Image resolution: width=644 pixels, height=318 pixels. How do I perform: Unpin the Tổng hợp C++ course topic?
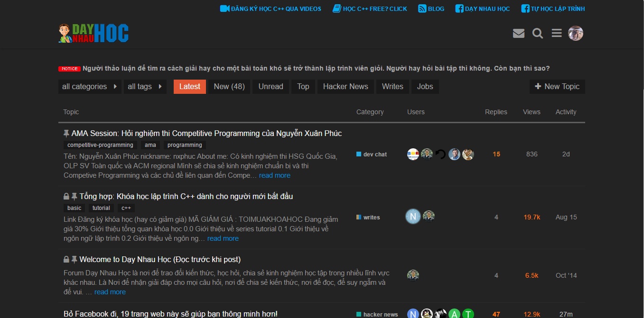(75, 196)
